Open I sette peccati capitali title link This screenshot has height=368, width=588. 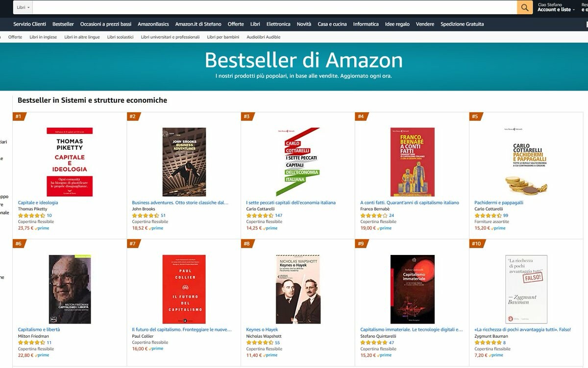[291, 203]
